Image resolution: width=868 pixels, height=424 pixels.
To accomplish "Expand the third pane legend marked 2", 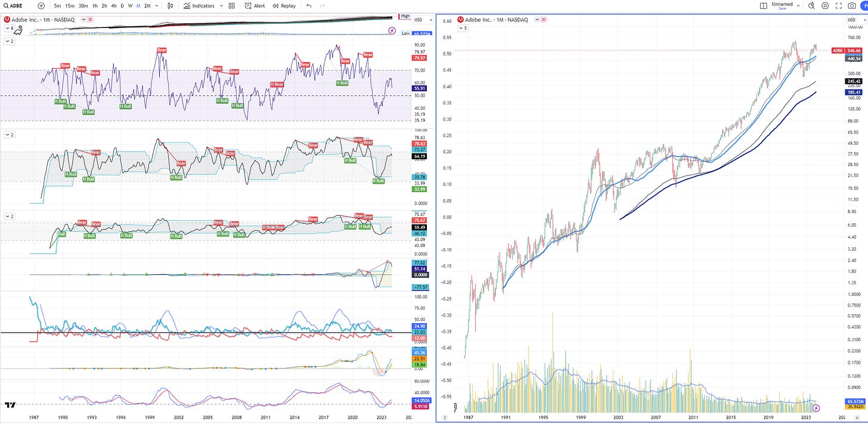I will [9, 215].
